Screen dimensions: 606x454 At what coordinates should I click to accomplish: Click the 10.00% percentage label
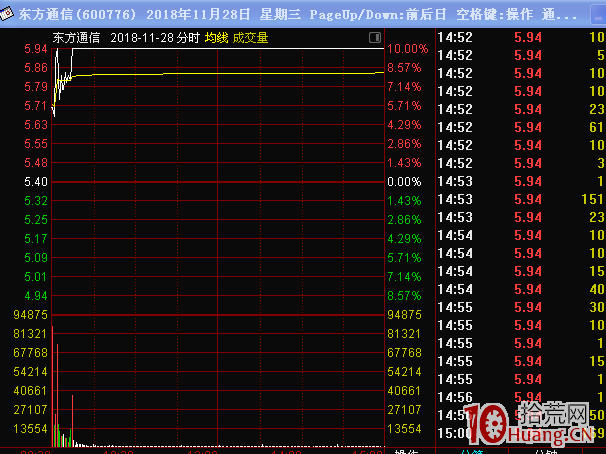408,49
